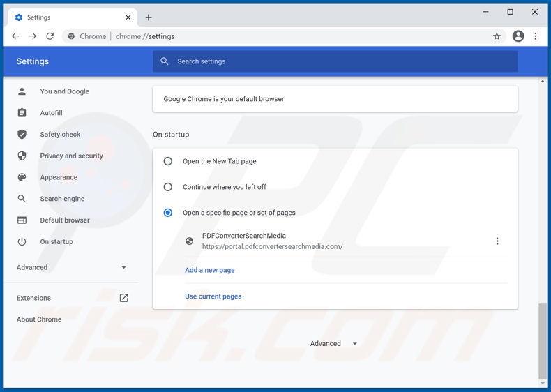Screen dimensions: 551x392
Task: Expand Advanced settings at page bottom
Action: (x=333, y=344)
